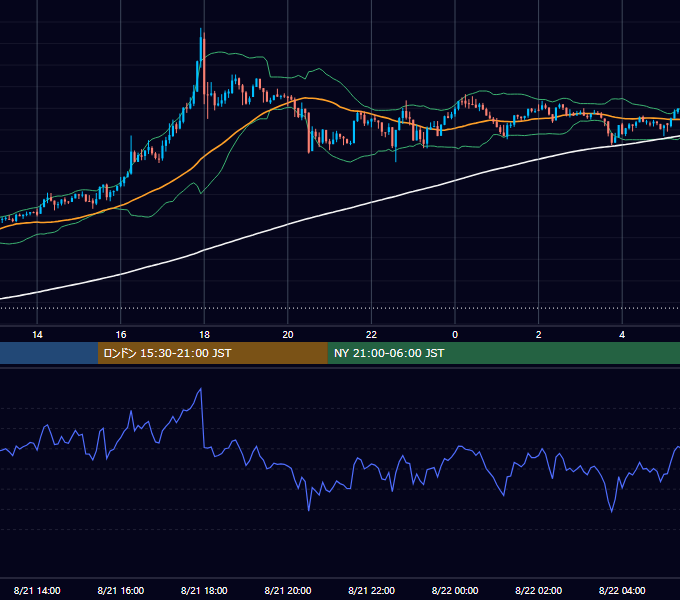This screenshot has height=600, width=680.
Task: Click the hour label 18 on the upper axis
Action: (x=204, y=335)
